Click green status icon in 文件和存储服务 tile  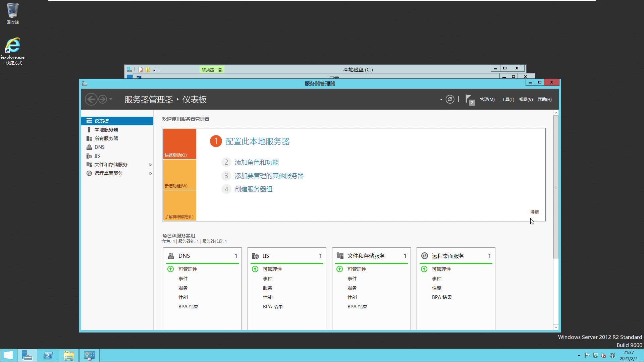[x=340, y=269]
